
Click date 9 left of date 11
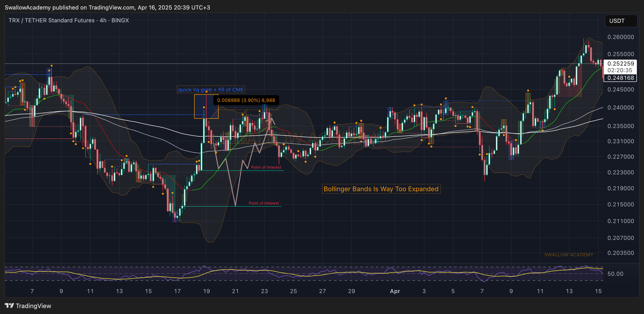(x=61, y=291)
